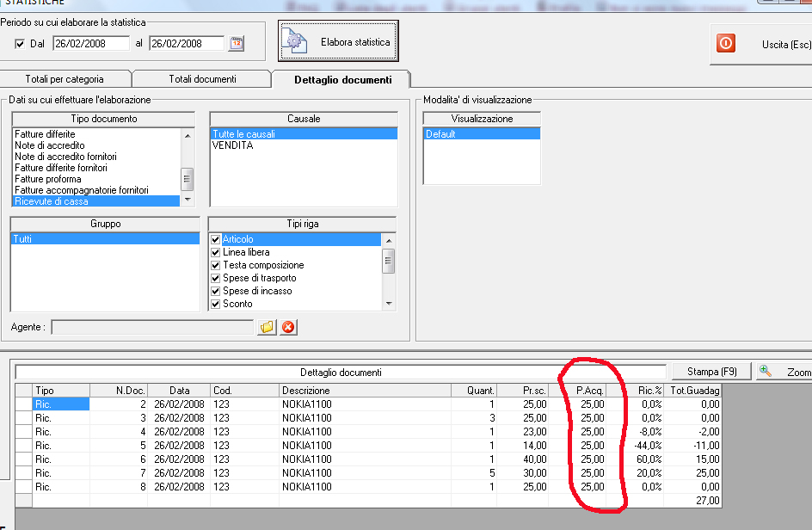Uncheck the Articolo row type checkbox
The width and height of the screenshot is (812, 530).
click(x=216, y=239)
